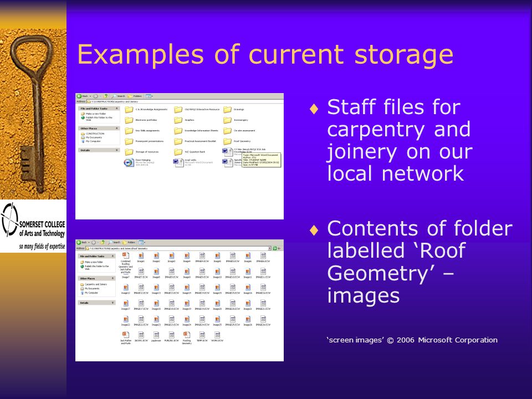Select the IMAGE7.ECW file

pyautogui.click(x=141, y=273)
